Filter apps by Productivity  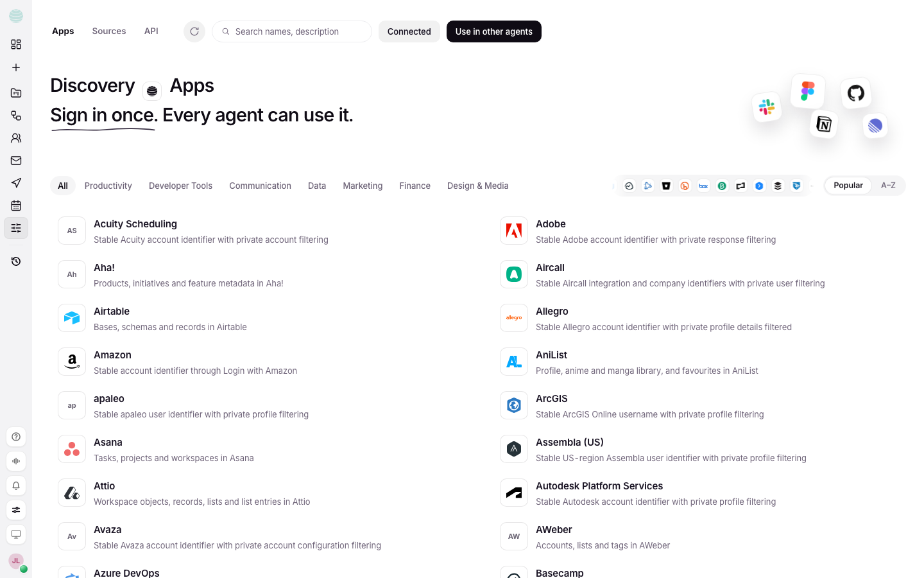click(108, 186)
